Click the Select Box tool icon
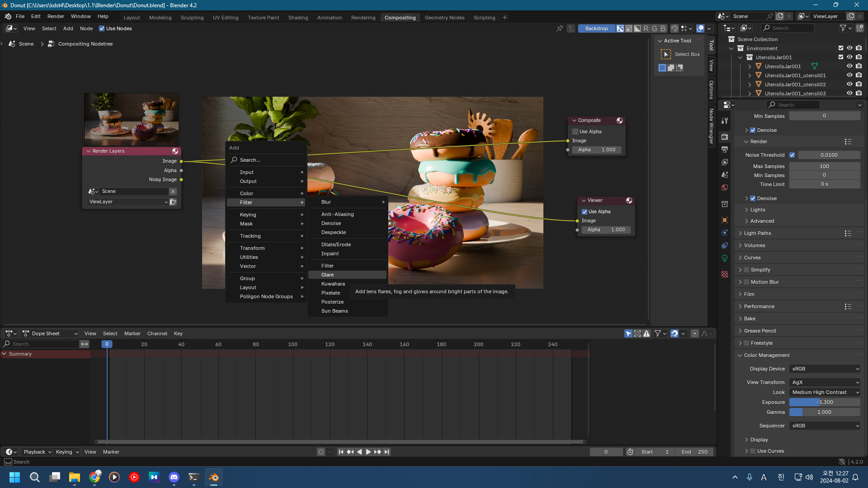 pyautogui.click(x=665, y=54)
